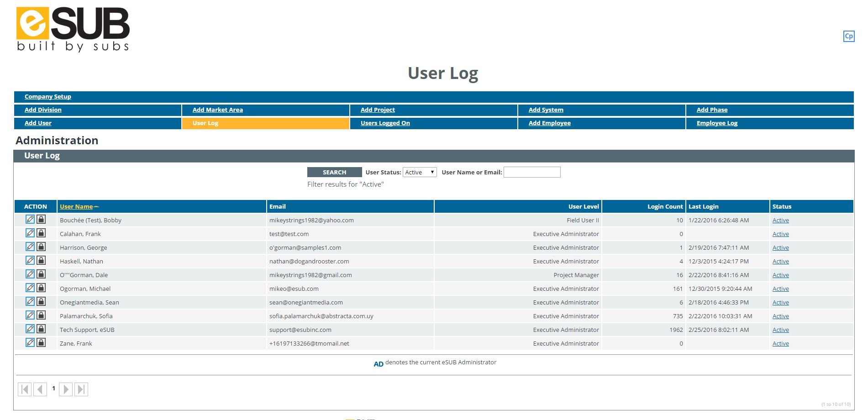Click email support@esubinc.com
Viewport: 868px width, 420px height.
[300, 330]
